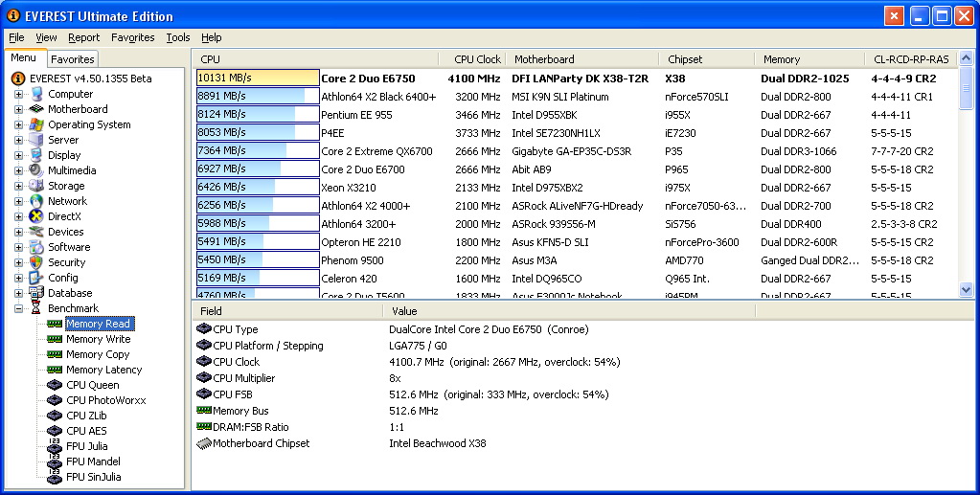This screenshot has height=495, width=980.
Task: Click the CPU Type chip icon
Action: [204, 328]
